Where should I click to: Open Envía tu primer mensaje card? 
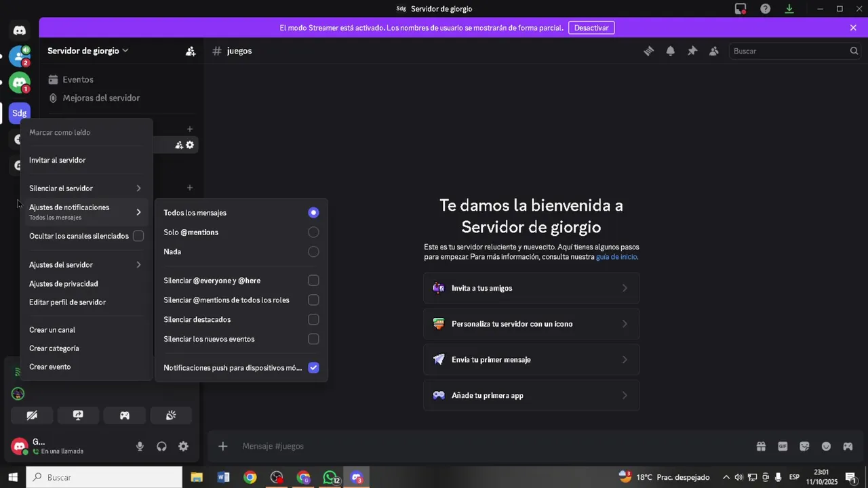coord(532,360)
